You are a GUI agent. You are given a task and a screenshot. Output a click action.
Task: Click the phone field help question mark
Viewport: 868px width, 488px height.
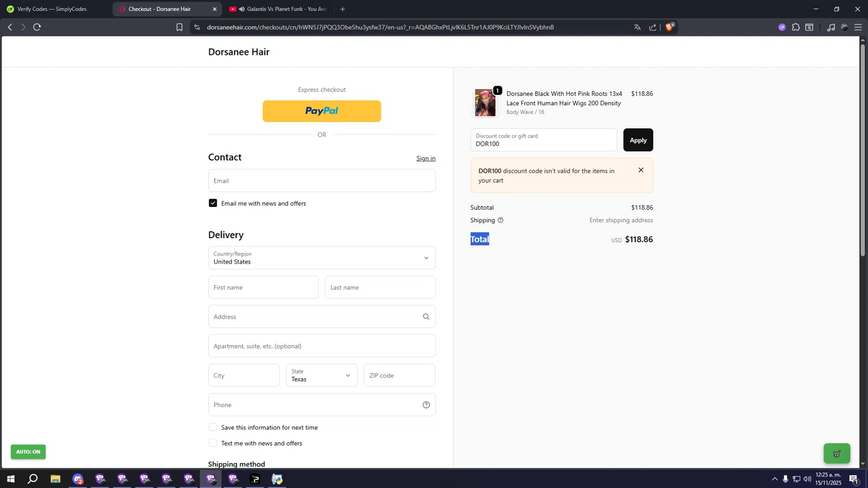[426, 405]
